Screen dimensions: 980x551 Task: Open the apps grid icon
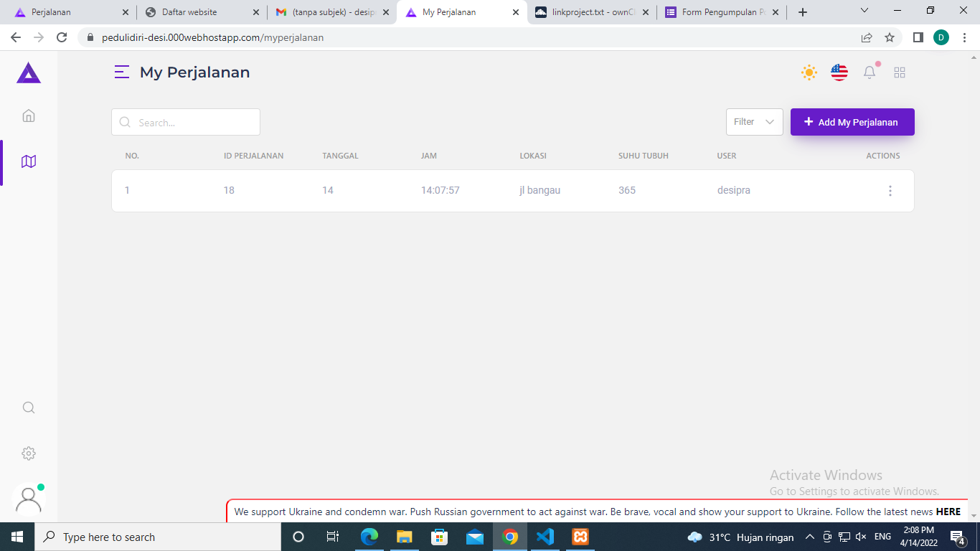(900, 72)
